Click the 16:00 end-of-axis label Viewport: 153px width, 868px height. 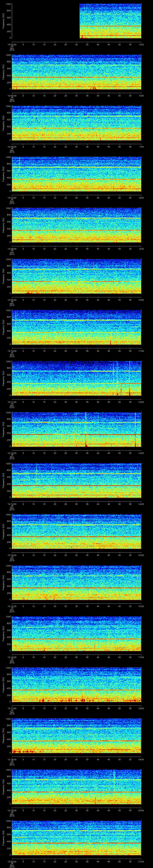141,606
